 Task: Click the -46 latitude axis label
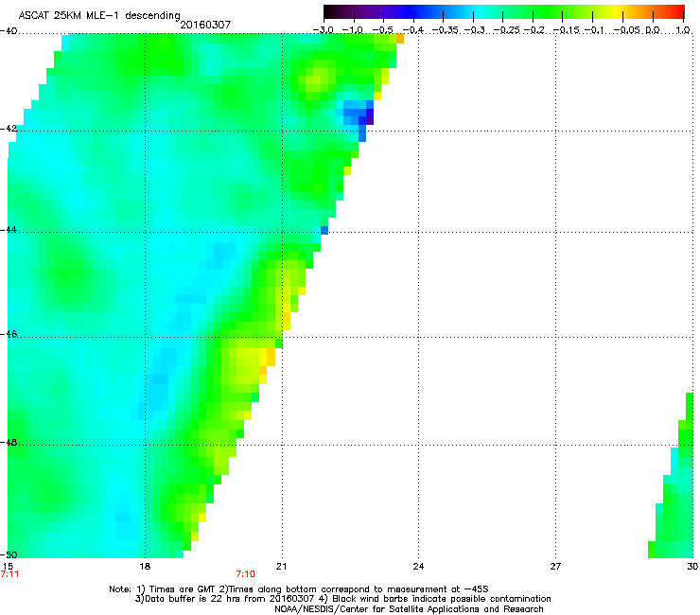point(9,334)
